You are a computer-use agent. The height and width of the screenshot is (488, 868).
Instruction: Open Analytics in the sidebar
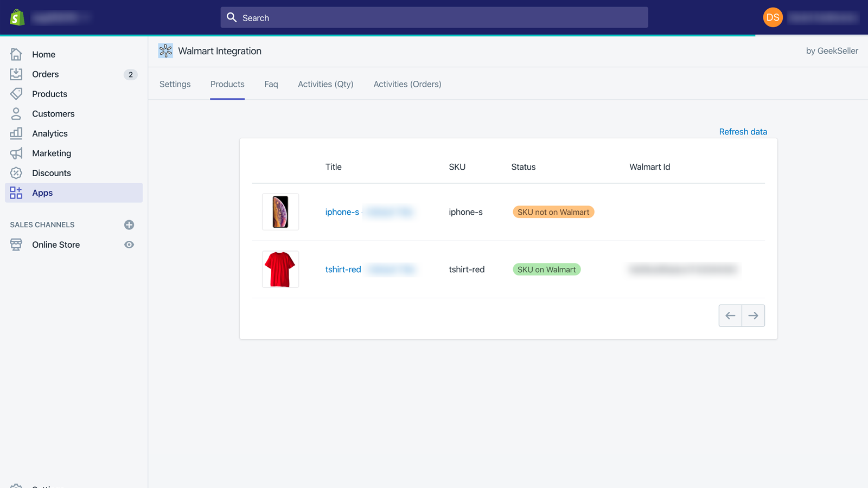(x=50, y=133)
